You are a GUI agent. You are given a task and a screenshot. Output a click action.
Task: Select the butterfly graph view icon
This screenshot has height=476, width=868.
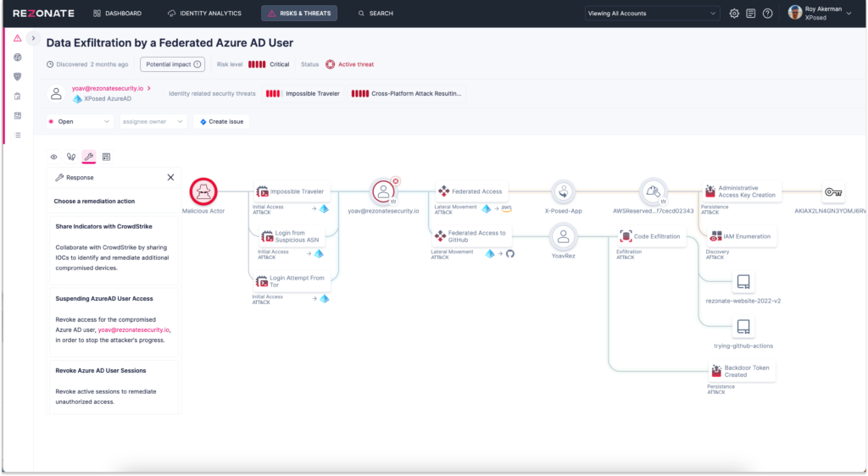[x=71, y=157]
